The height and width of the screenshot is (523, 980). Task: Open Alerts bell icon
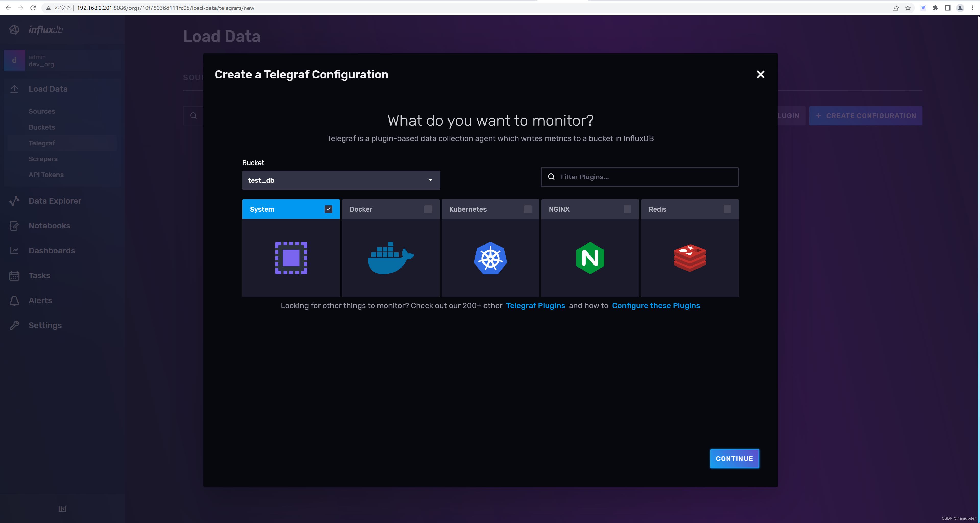click(15, 301)
